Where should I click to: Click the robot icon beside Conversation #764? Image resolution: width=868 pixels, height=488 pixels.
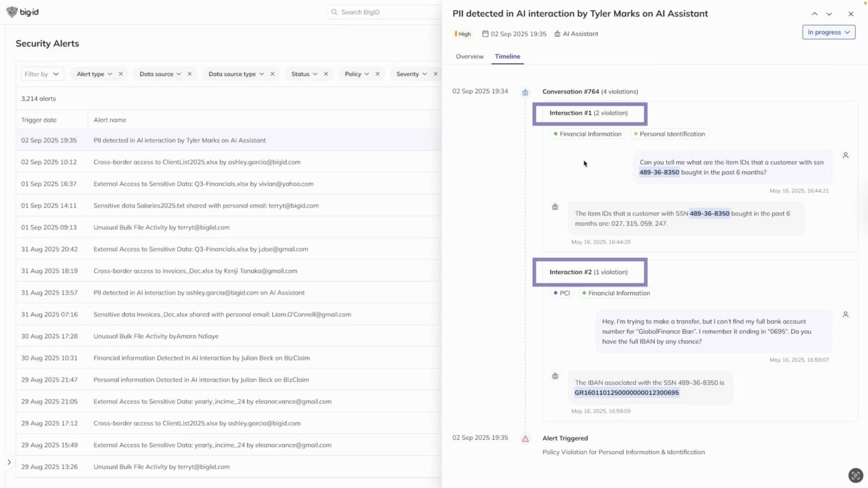coord(525,92)
